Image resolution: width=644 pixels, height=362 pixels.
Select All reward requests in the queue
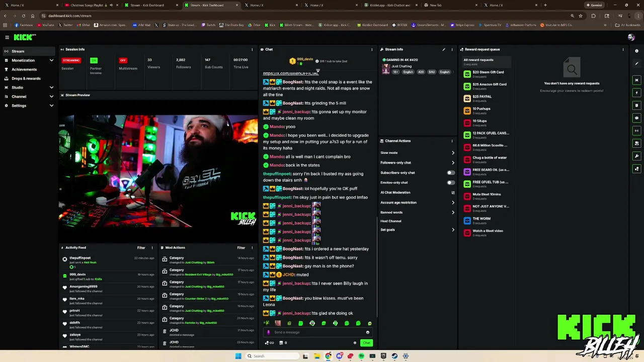(486, 61)
